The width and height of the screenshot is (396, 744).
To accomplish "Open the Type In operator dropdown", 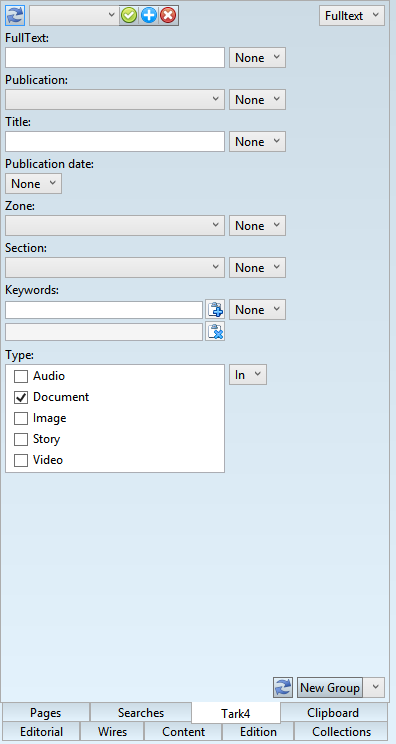I will [248, 375].
